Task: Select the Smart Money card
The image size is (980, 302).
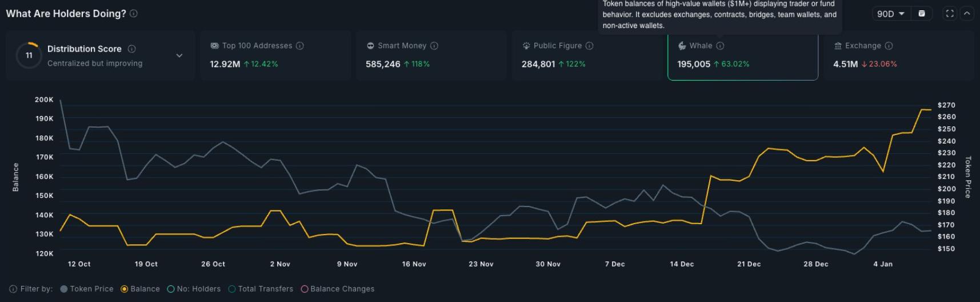Action: click(x=431, y=55)
